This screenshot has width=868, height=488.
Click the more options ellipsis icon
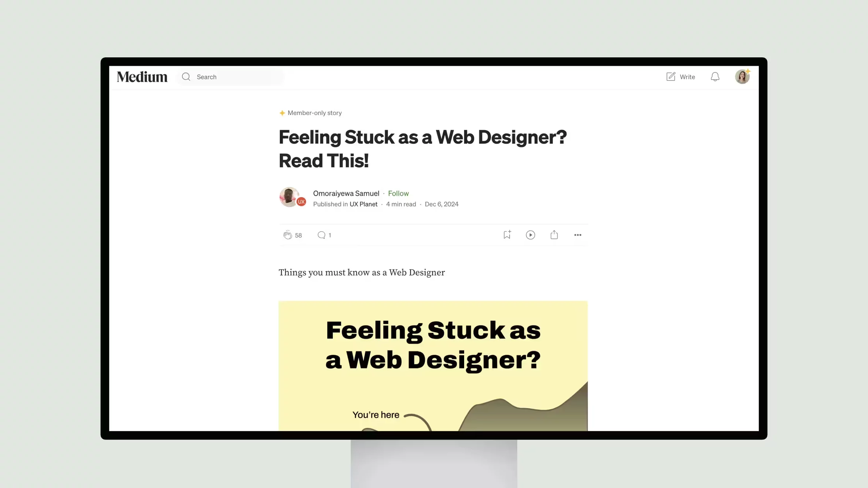click(x=578, y=235)
